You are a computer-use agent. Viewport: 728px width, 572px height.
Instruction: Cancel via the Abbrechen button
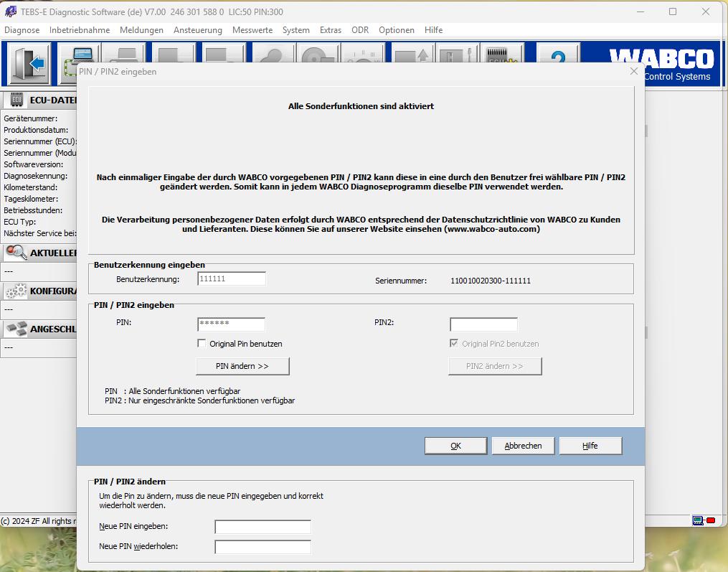click(523, 445)
